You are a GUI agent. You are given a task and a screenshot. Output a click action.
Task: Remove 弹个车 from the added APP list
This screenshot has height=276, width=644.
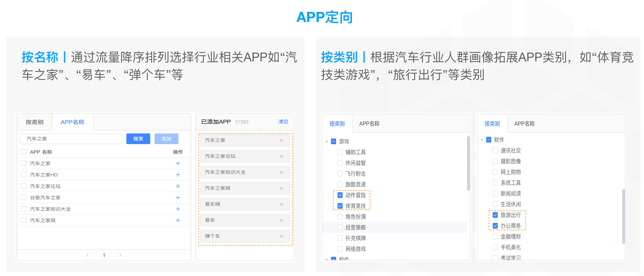pyautogui.click(x=281, y=236)
